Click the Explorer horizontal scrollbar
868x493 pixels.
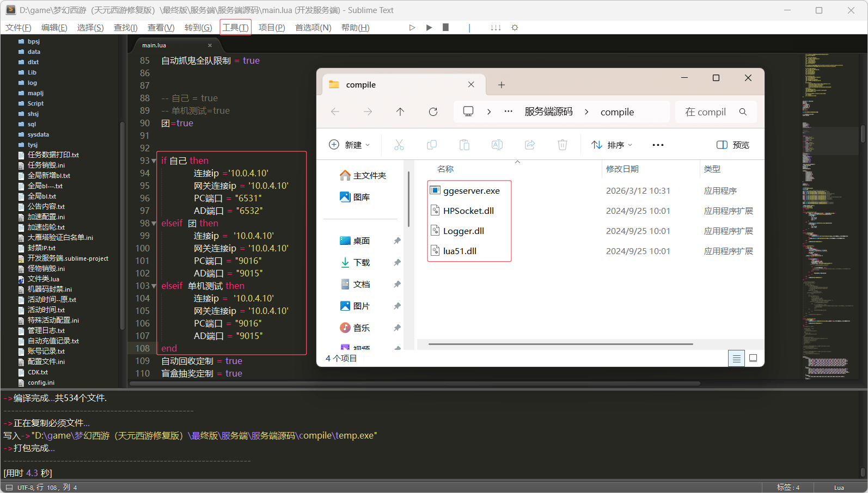pos(560,344)
